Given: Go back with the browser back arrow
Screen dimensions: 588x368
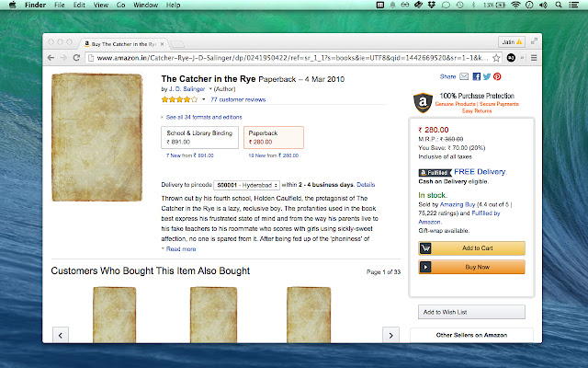Looking at the screenshot, I should coord(51,58).
